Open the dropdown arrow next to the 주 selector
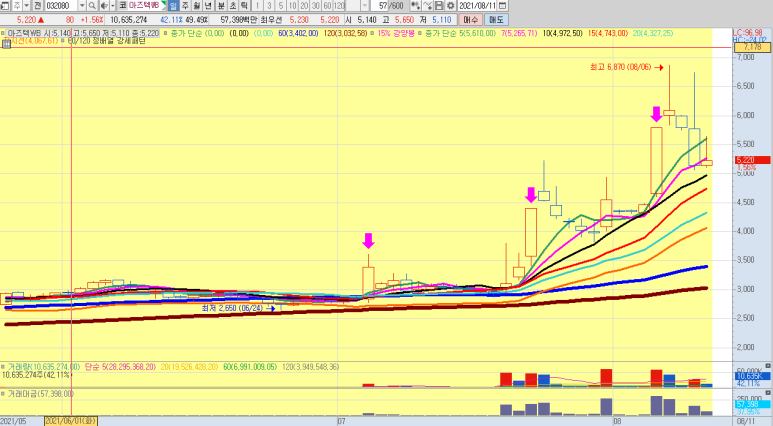 point(27,6)
